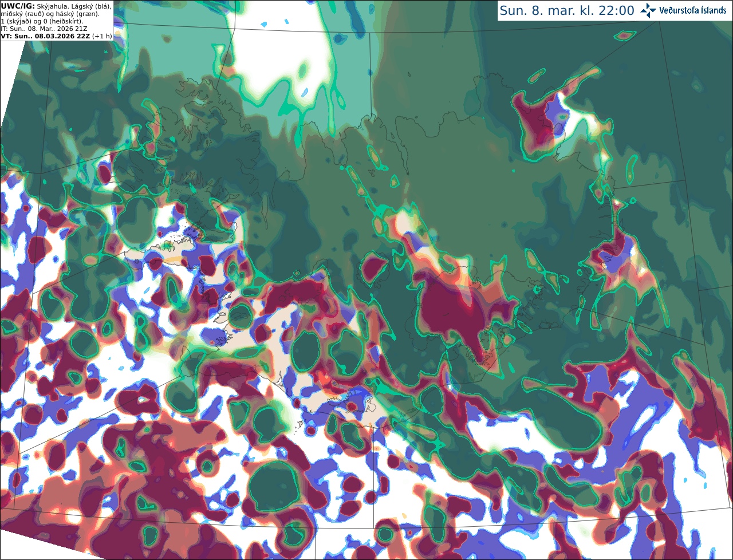The height and width of the screenshot is (560, 733).
Task: Click the "1 (skýjað) og 0 (heiðskírt)." line
Action: click(42, 21)
